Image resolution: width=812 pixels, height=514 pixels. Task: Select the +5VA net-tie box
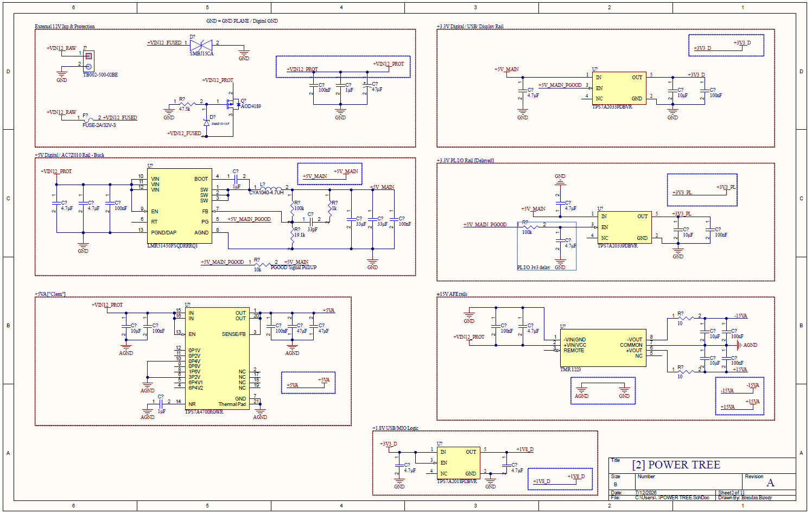click(308, 383)
